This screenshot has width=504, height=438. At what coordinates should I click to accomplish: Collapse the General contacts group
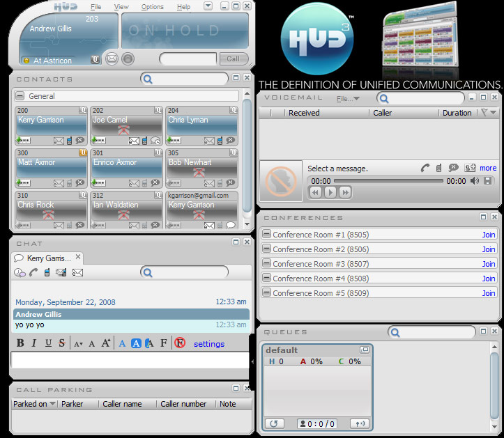20,96
